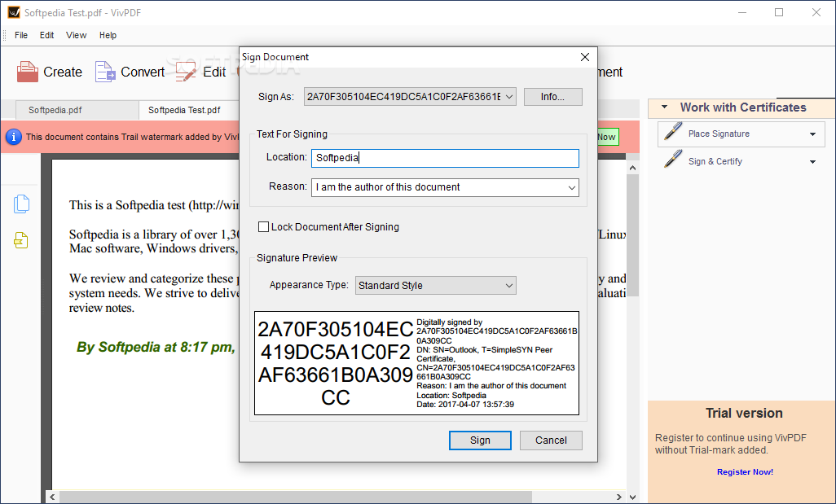Open the Sign As certificate dropdown

pyautogui.click(x=410, y=96)
